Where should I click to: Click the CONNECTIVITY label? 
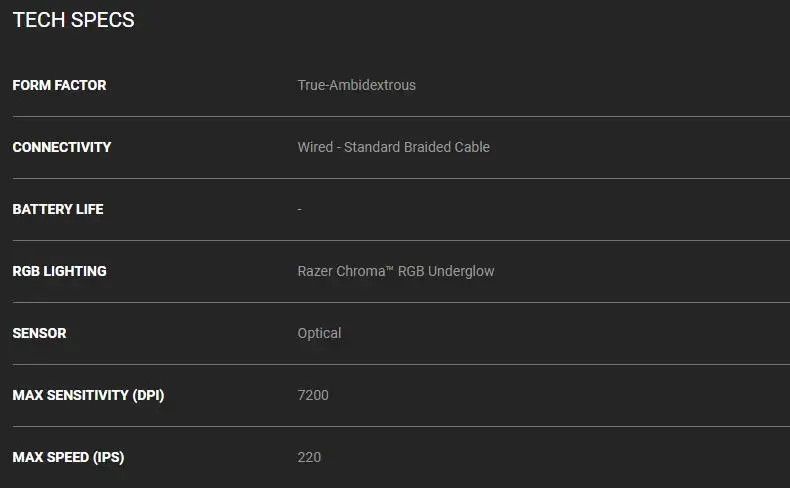tap(62, 147)
